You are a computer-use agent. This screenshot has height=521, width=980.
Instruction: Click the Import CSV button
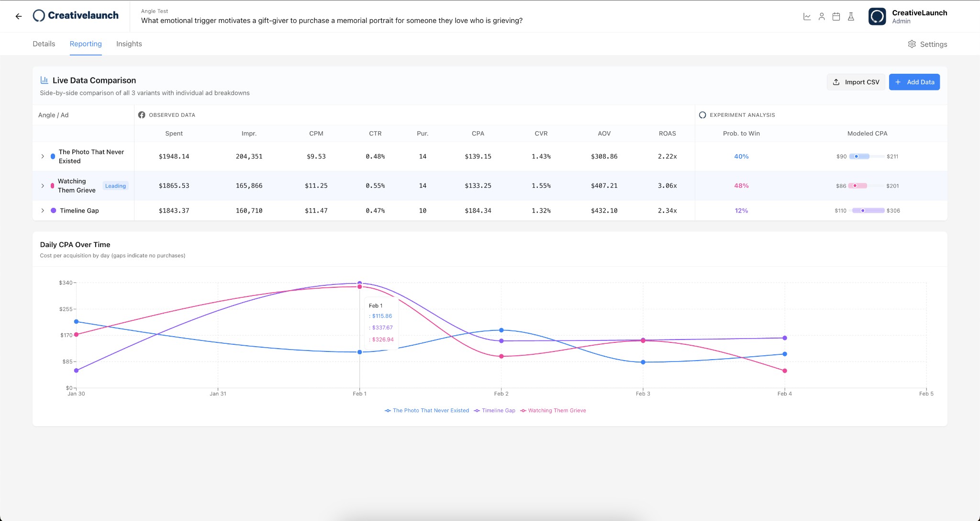click(856, 82)
